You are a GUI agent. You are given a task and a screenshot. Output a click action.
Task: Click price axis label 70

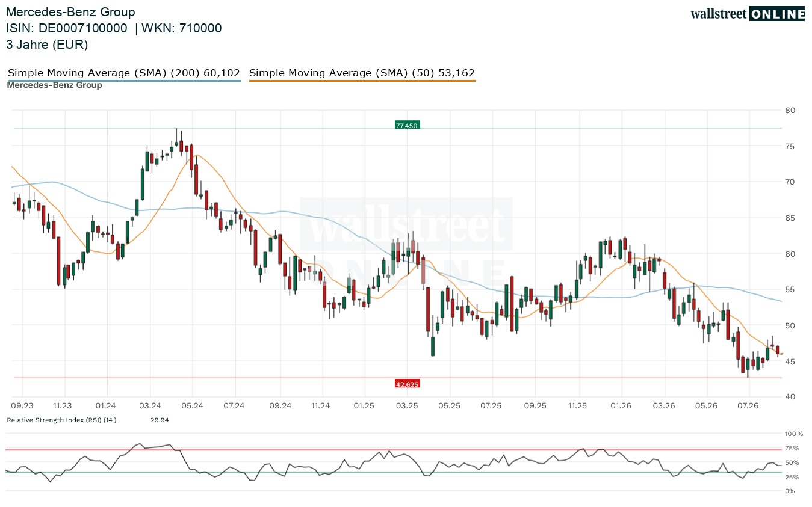790,182
